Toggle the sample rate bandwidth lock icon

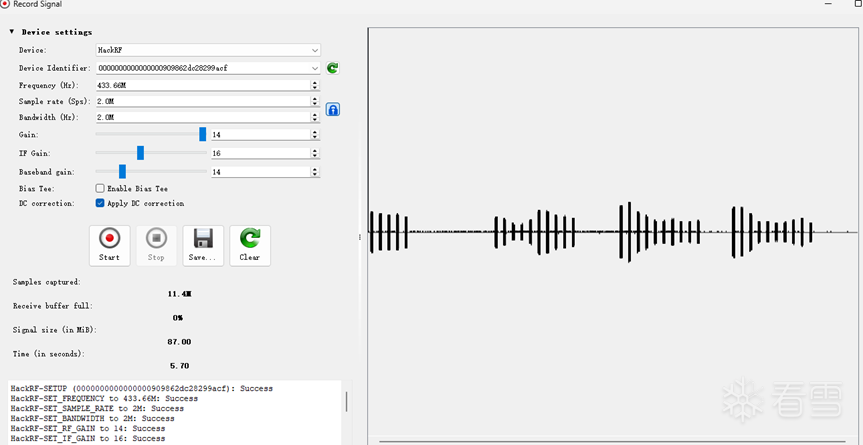(333, 109)
